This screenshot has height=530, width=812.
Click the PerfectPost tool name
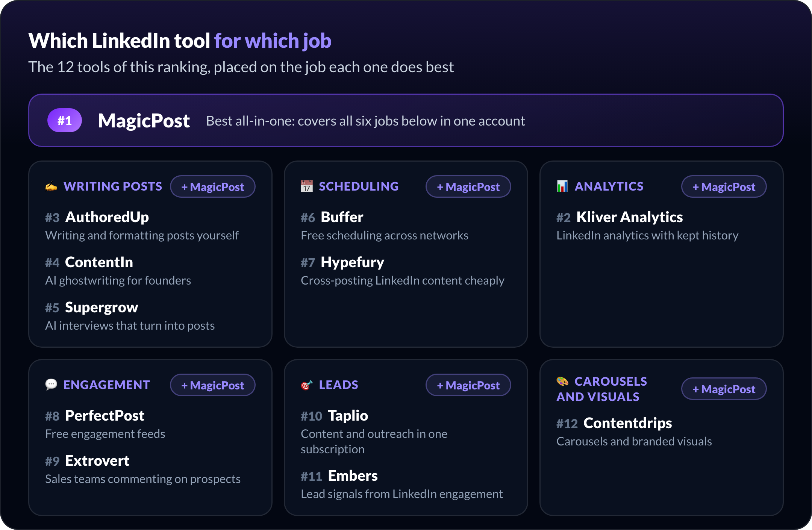point(105,415)
